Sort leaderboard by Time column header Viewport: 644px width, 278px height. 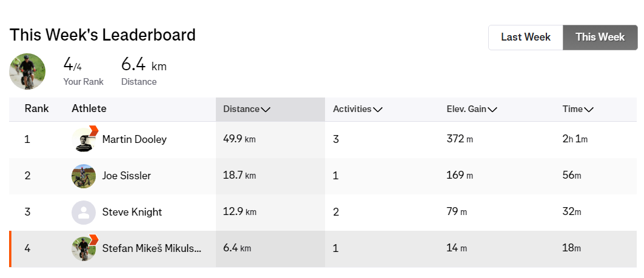pos(572,110)
